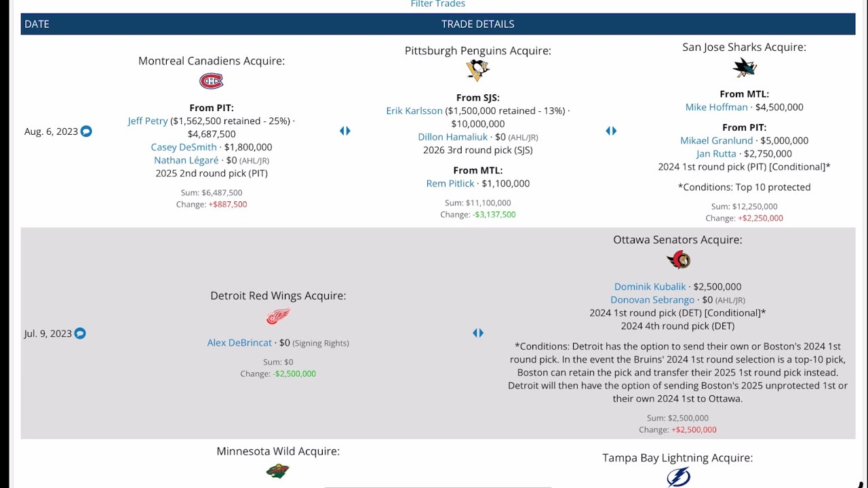Click Mikael Granlund player link
The width and height of the screenshot is (868, 488).
pos(716,140)
